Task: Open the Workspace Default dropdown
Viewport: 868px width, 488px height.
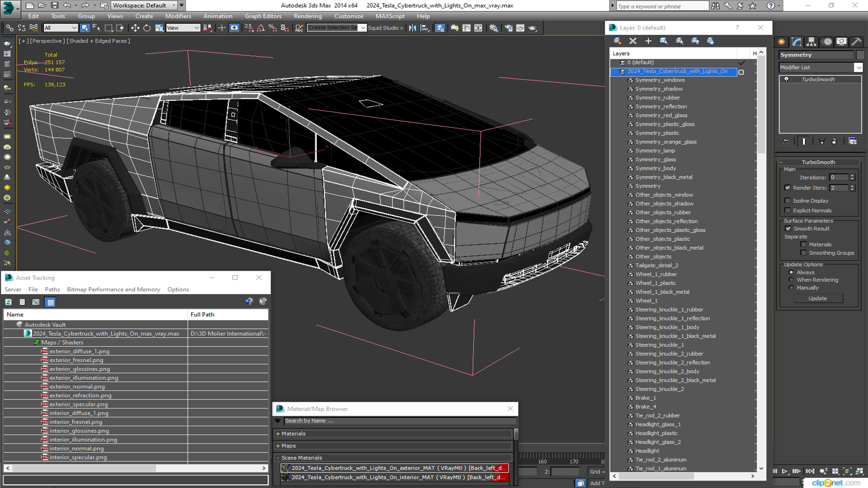Action: pos(174,5)
